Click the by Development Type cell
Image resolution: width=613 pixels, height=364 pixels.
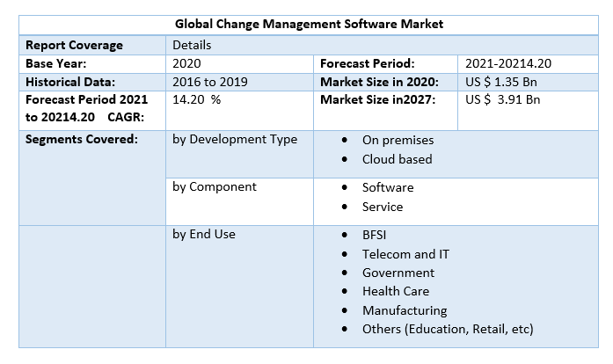tap(235, 139)
